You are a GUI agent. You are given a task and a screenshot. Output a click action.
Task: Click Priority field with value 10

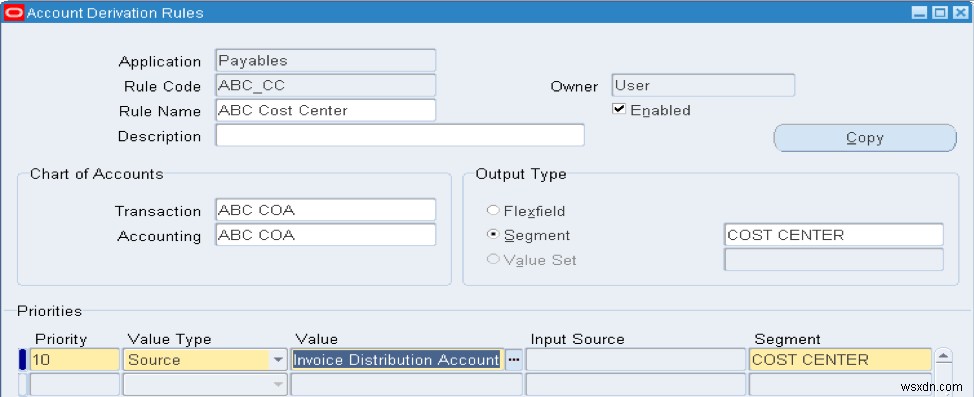[x=75, y=360]
